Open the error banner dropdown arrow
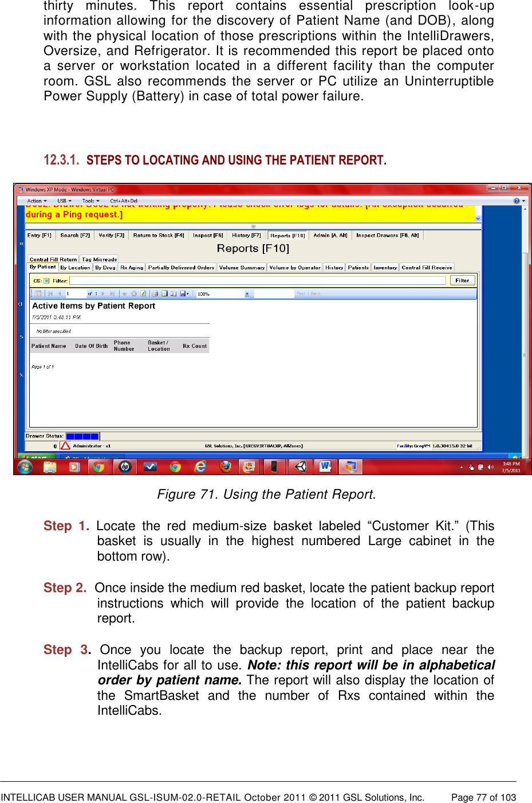The width and height of the screenshot is (532, 803). tap(477, 218)
